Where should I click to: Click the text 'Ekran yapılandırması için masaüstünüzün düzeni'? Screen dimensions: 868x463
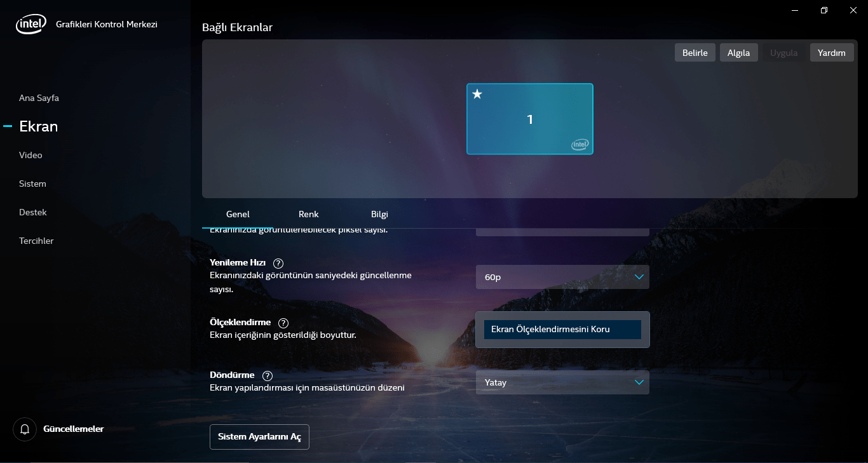click(x=307, y=387)
